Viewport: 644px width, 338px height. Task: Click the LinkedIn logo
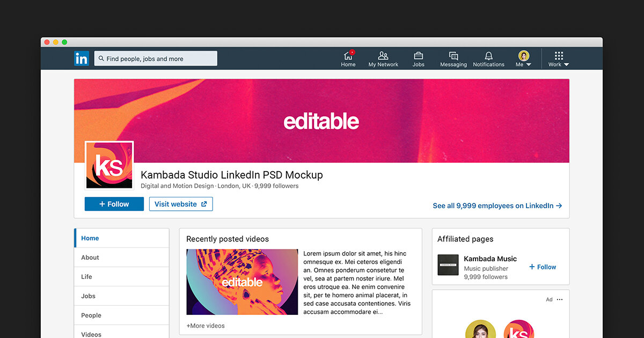pos(82,58)
